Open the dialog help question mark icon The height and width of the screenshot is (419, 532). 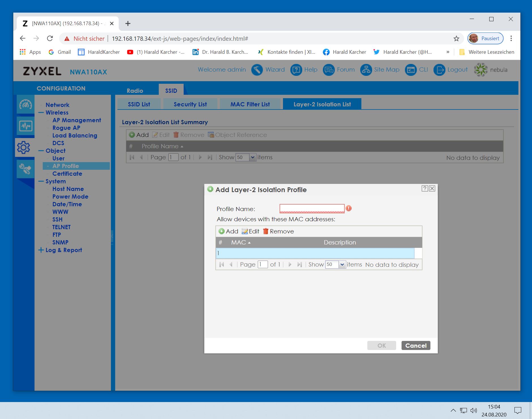(x=424, y=188)
